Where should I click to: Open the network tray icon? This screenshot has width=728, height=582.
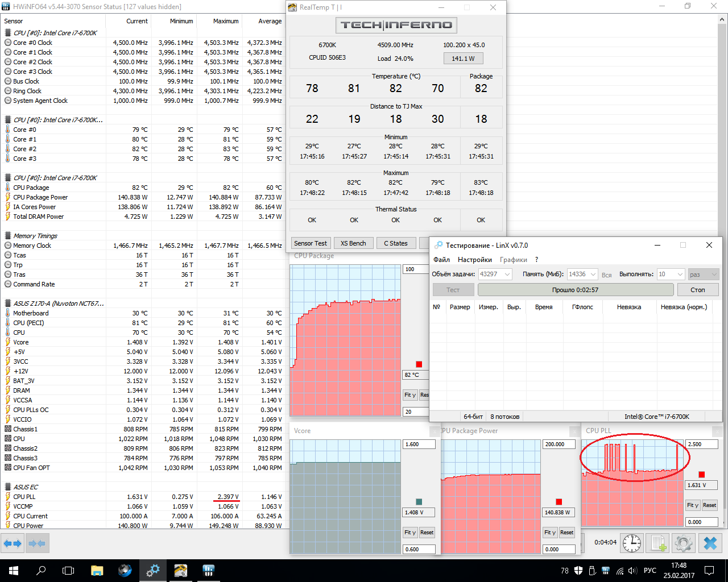pos(620,571)
